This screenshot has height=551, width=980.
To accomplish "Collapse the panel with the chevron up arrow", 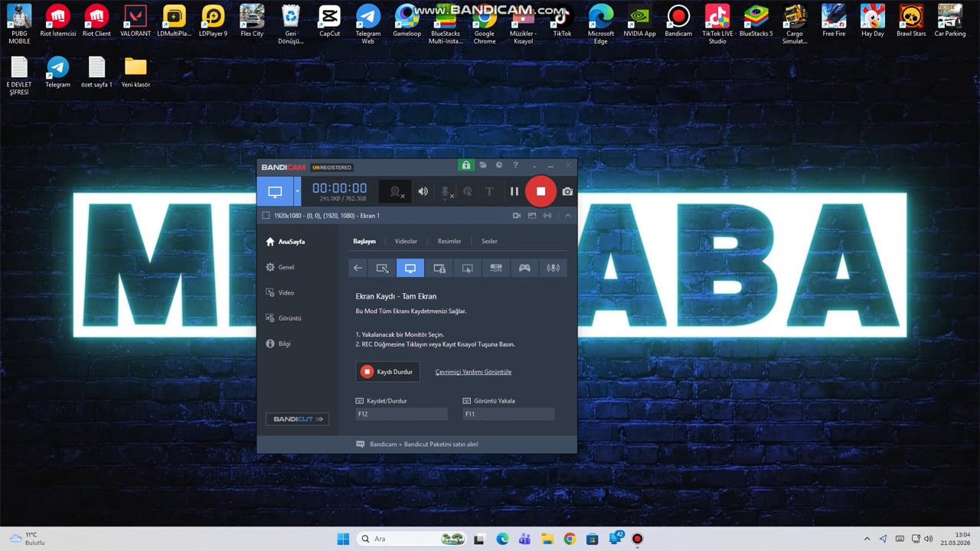I will (x=568, y=216).
